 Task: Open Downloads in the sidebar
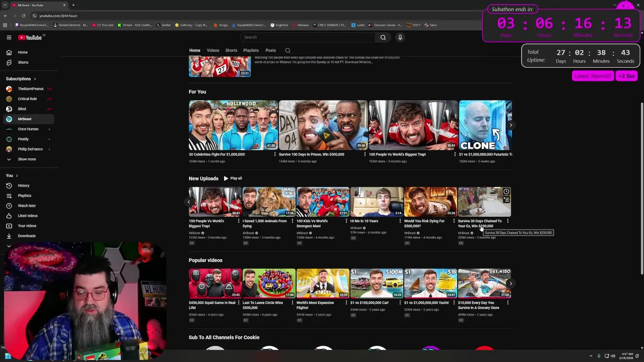[30, 236]
